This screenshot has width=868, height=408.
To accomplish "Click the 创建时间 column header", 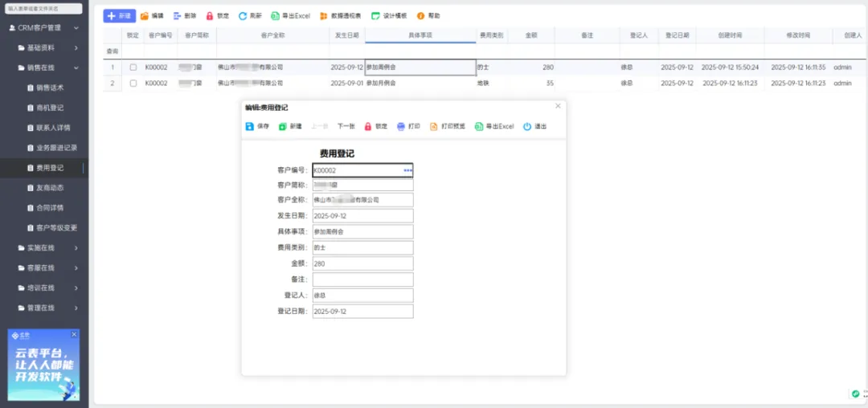I will [x=730, y=35].
